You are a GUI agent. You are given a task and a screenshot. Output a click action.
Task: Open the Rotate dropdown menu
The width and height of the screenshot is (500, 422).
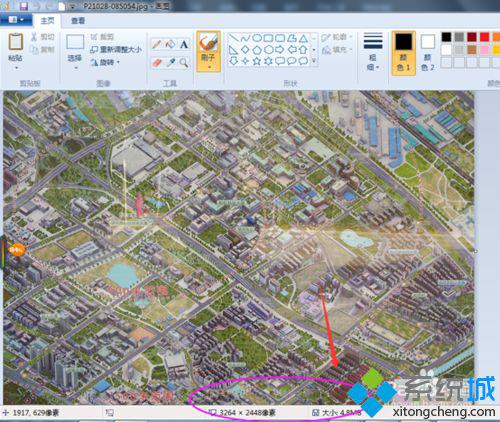click(x=105, y=62)
